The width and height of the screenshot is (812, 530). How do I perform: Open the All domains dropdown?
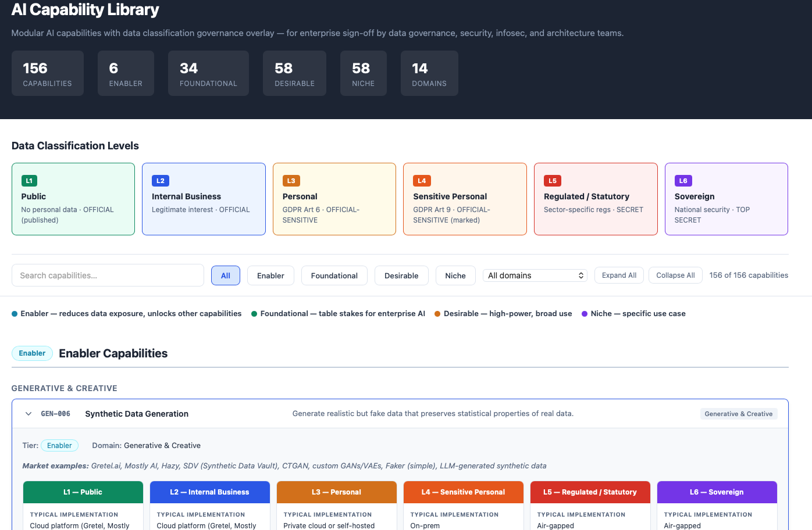pos(534,275)
